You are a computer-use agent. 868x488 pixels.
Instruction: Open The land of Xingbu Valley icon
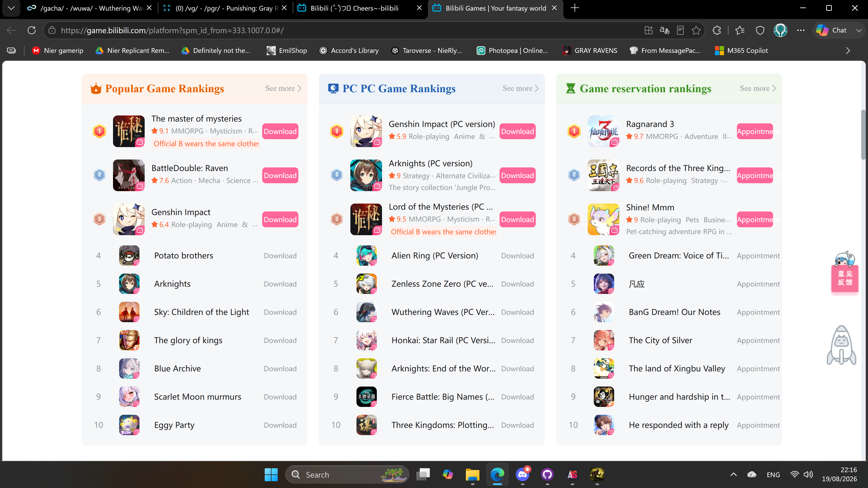[604, 369]
